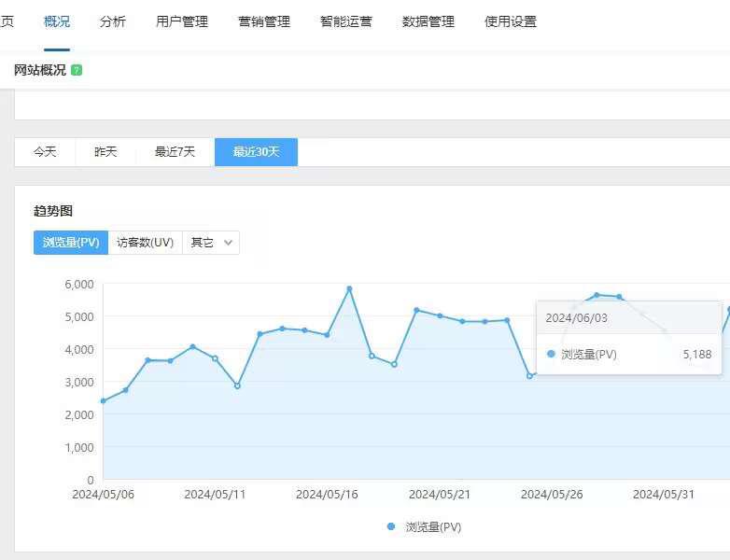Switch to the 概况 tab
Viewport: 730px width, 560px height.
point(57,21)
